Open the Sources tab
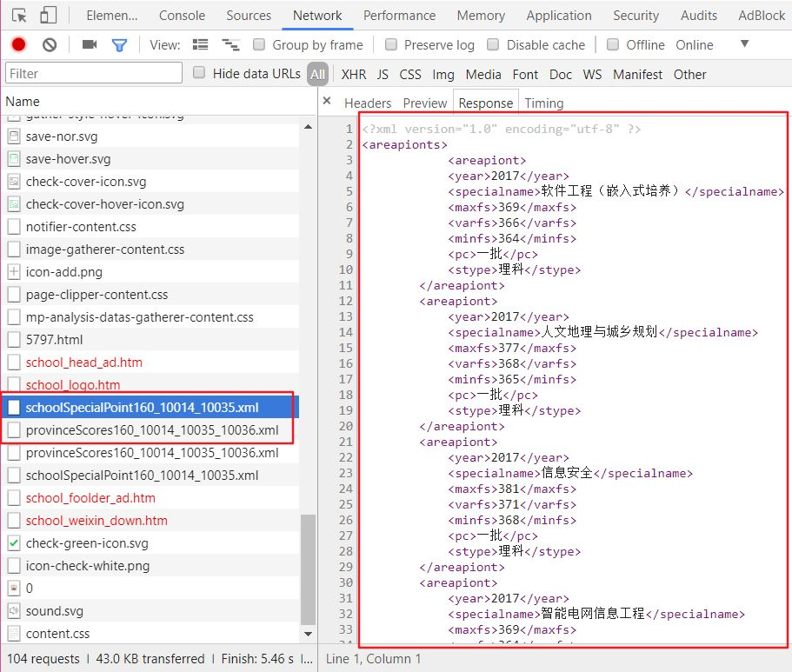 pyautogui.click(x=249, y=16)
